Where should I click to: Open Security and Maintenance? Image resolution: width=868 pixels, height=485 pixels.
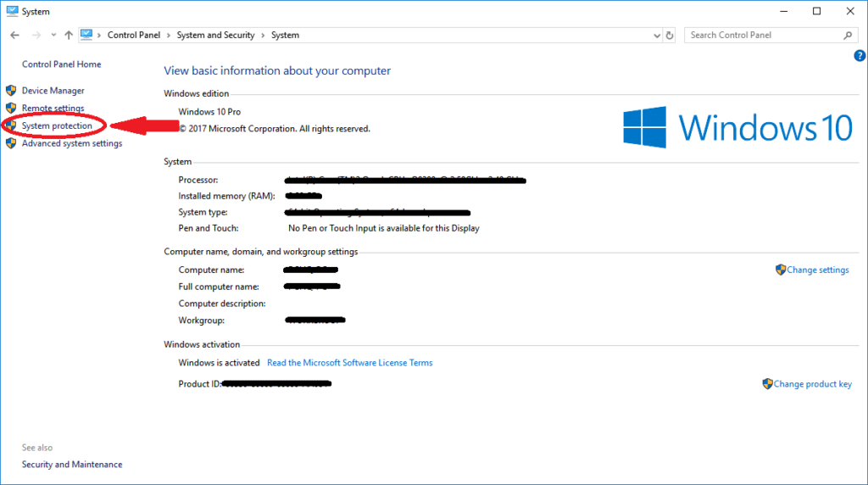pyautogui.click(x=72, y=465)
